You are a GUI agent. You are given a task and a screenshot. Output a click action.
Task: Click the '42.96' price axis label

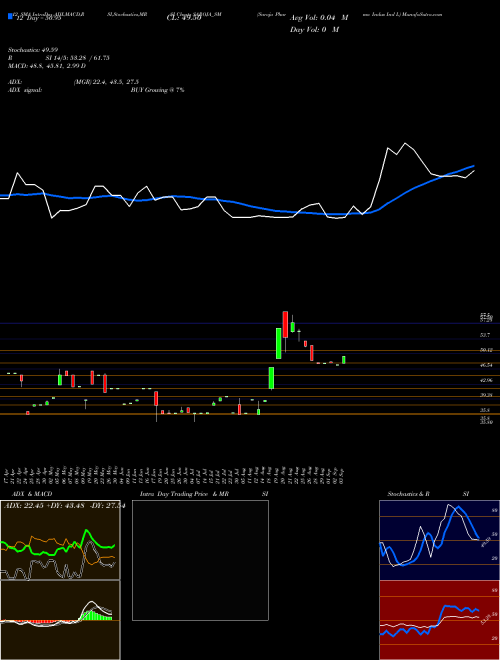coord(486,380)
